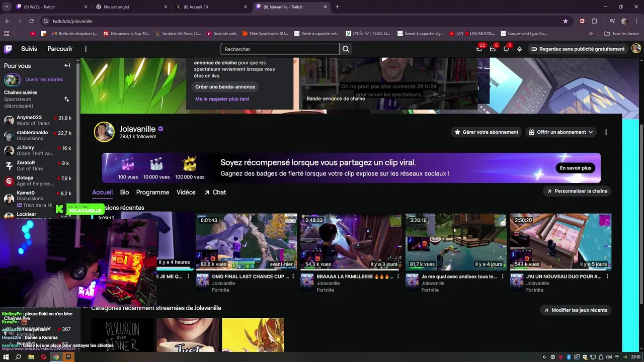
Task: Open Gotaga channel in sidebar
Action: (x=38, y=180)
